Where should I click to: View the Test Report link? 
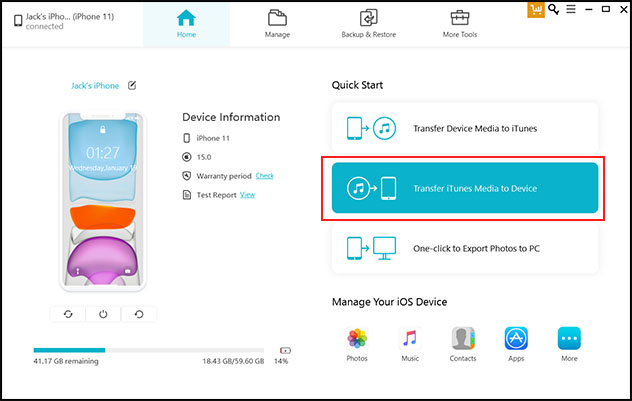pyautogui.click(x=247, y=195)
